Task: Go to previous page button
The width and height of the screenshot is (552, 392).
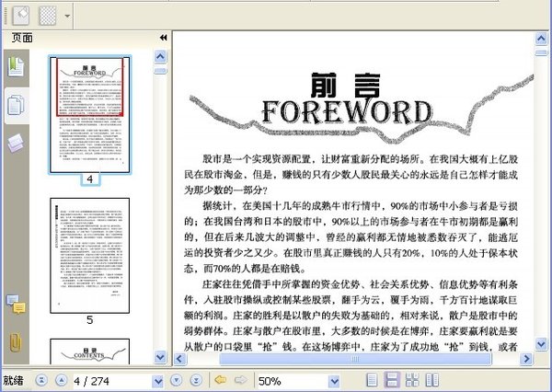Action: pyautogui.click(x=62, y=380)
